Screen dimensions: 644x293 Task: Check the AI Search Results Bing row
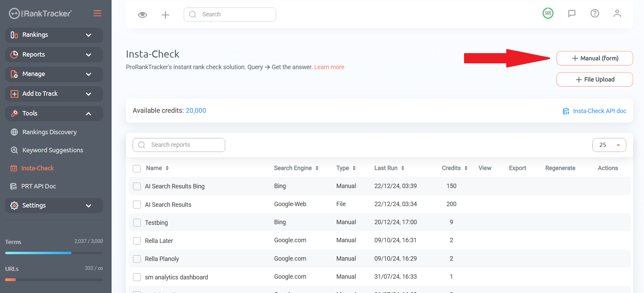tap(137, 186)
